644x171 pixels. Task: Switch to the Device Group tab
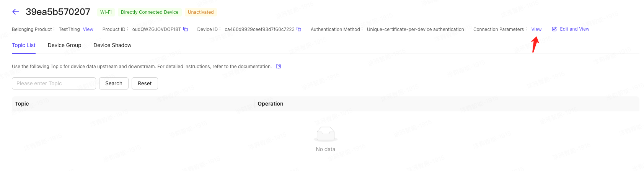[x=65, y=45]
